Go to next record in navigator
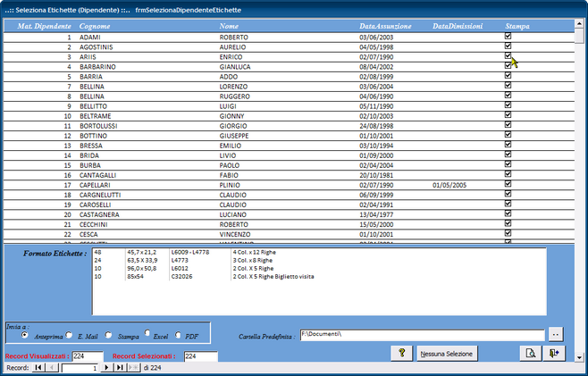 (x=106, y=367)
